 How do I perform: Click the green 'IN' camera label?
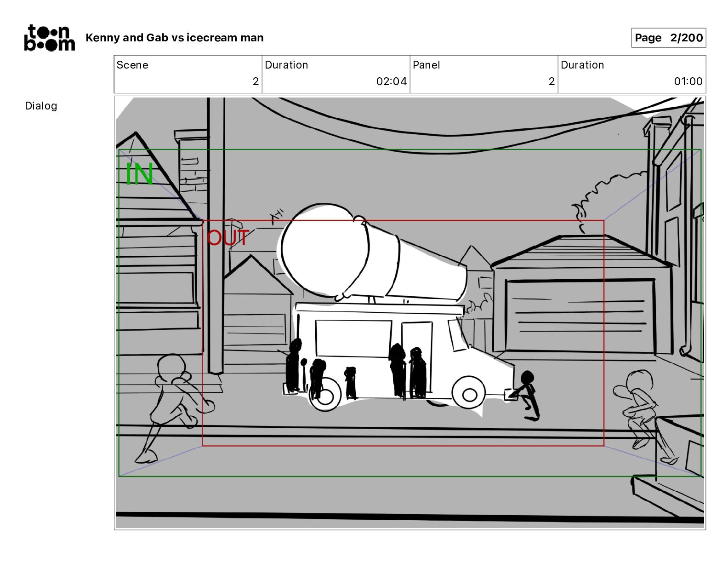[139, 174]
